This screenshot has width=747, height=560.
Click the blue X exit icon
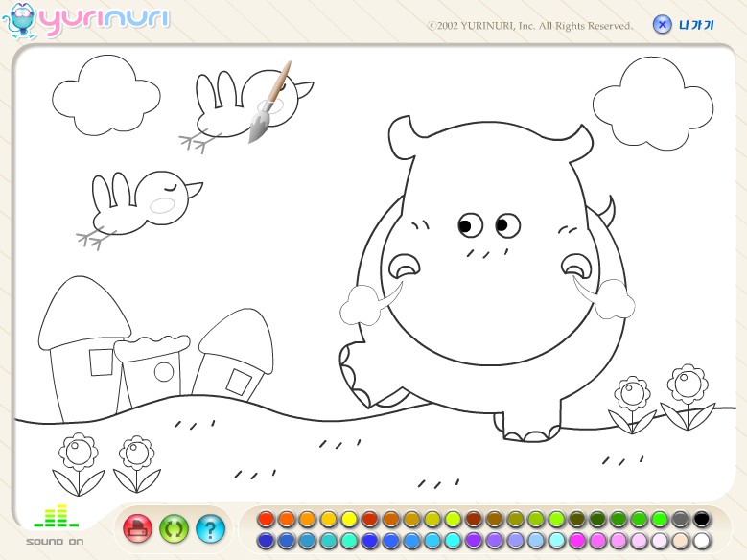[662, 25]
